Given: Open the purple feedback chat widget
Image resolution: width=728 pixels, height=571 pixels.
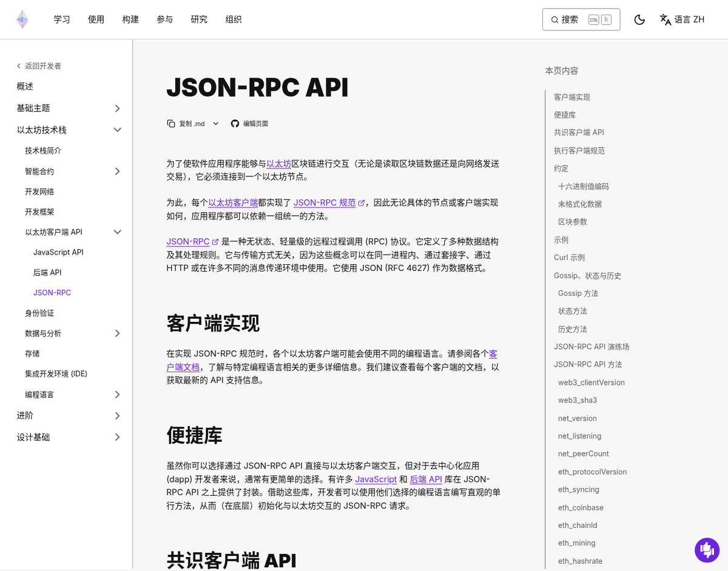Looking at the screenshot, I should (707, 550).
